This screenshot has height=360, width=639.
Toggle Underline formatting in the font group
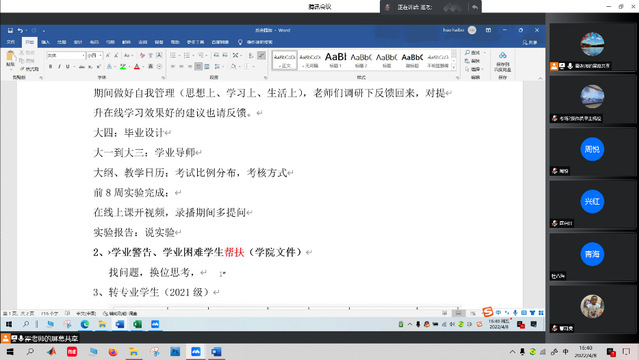coord(68,67)
